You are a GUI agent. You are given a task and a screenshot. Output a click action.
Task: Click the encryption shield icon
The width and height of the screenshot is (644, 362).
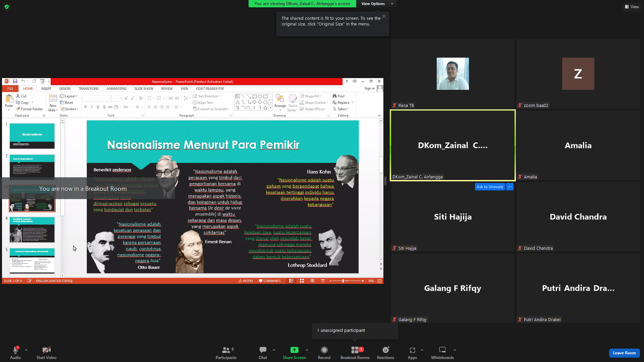click(7, 7)
